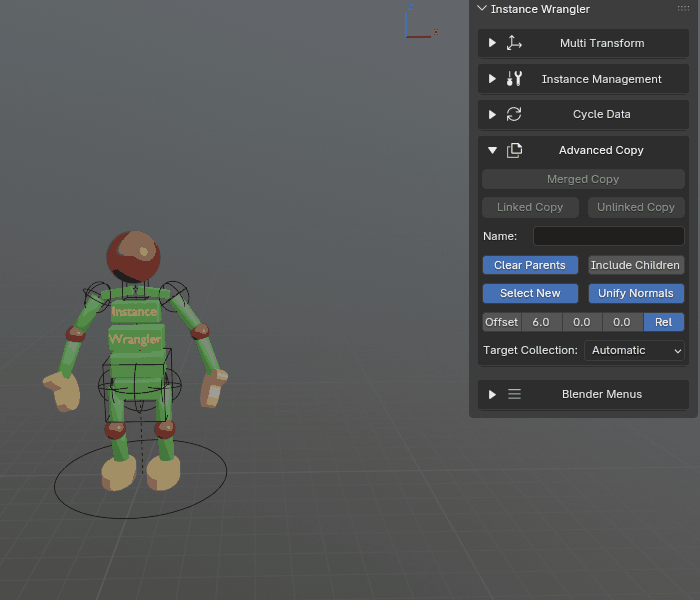Click the Advanced Copy header label
This screenshot has width=700, height=600.
pyautogui.click(x=601, y=150)
